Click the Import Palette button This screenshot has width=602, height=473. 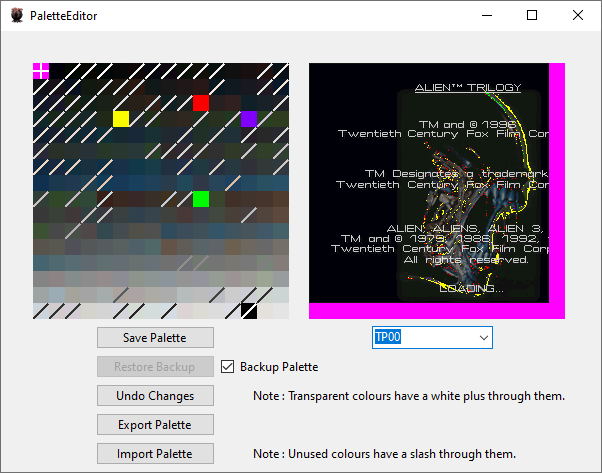155,454
